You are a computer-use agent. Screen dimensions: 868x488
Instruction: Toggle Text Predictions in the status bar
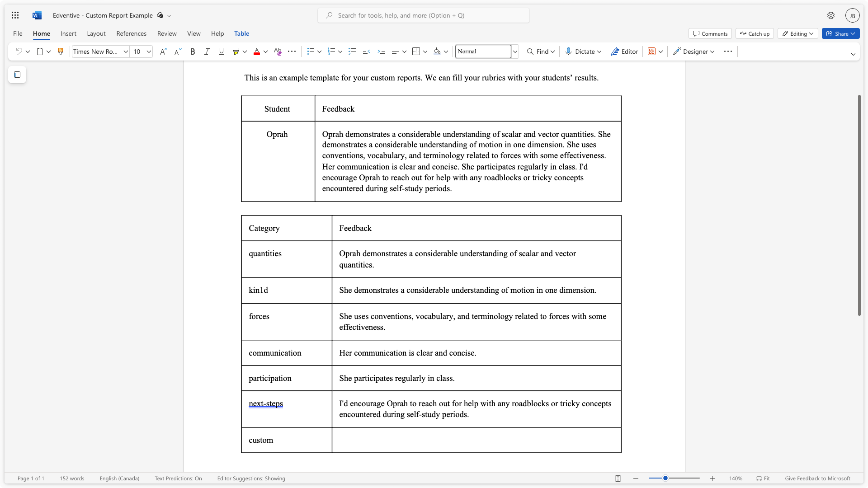tap(178, 479)
